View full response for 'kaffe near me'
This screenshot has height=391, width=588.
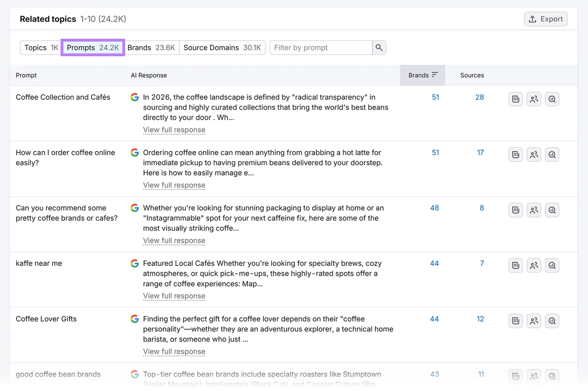tap(174, 296)
